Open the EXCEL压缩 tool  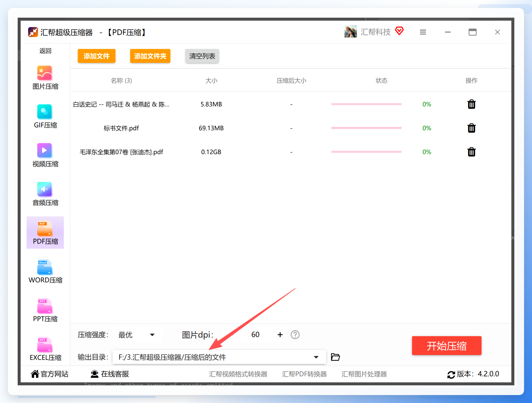pos(45,349)
